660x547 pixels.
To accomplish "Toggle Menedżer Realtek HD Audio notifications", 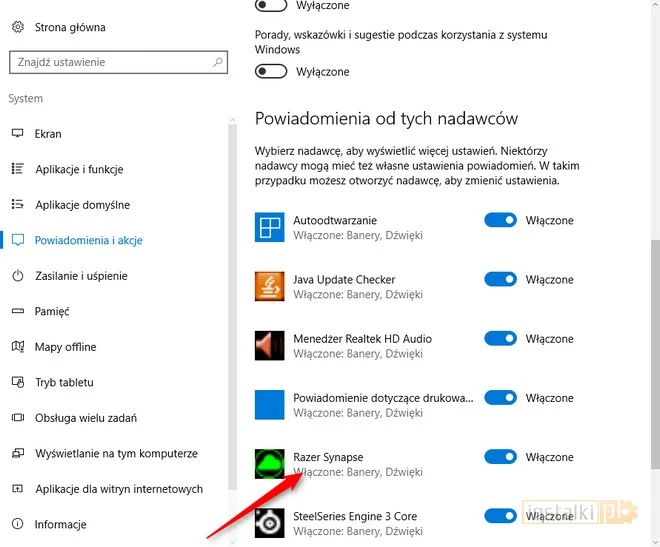I will coord(500,339).
